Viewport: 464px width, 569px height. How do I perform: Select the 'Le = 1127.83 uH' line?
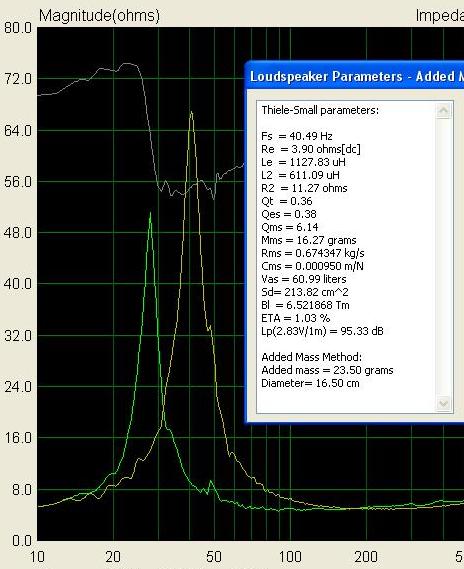point(303,162)
